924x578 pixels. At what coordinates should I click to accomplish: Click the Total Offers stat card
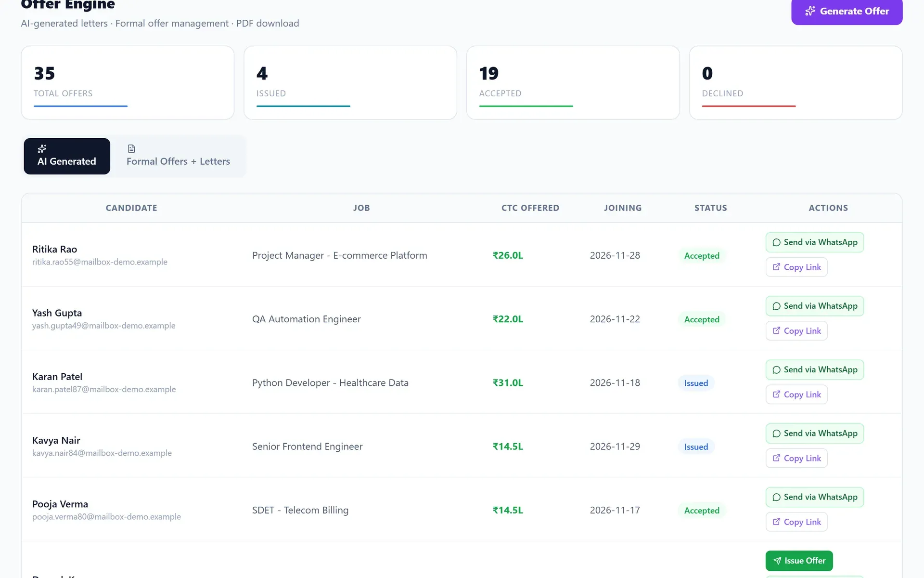click(128, 83)
